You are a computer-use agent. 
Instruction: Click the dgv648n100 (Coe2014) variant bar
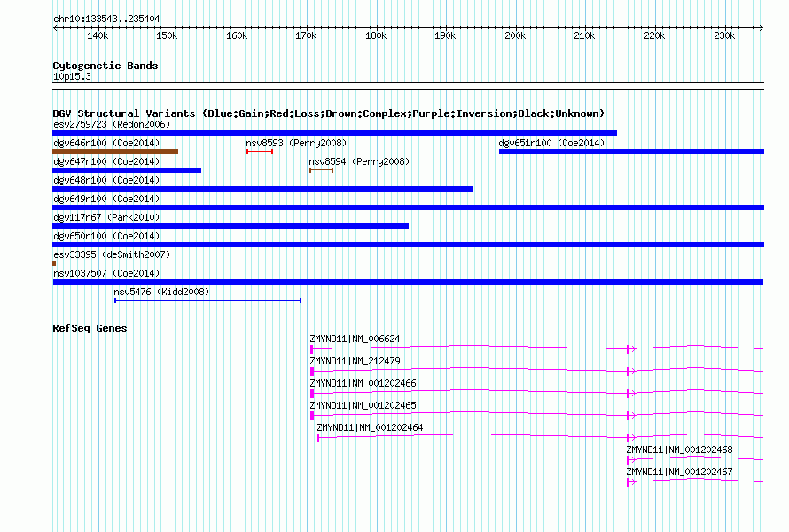click(262, 189)
